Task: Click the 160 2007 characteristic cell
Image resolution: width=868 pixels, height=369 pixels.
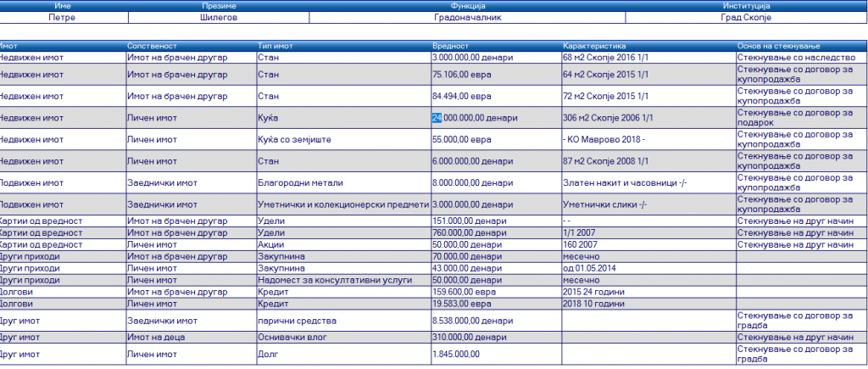Action: click(648, 244)
